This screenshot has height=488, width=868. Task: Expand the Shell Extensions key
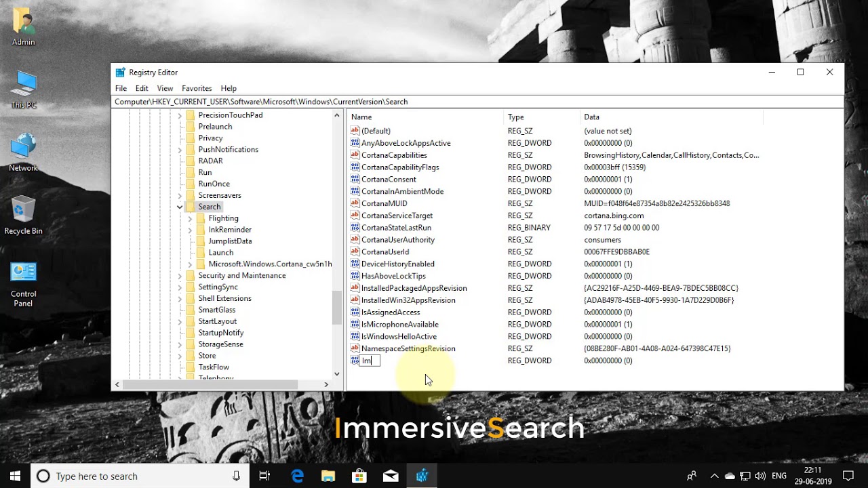coord(180,298)
